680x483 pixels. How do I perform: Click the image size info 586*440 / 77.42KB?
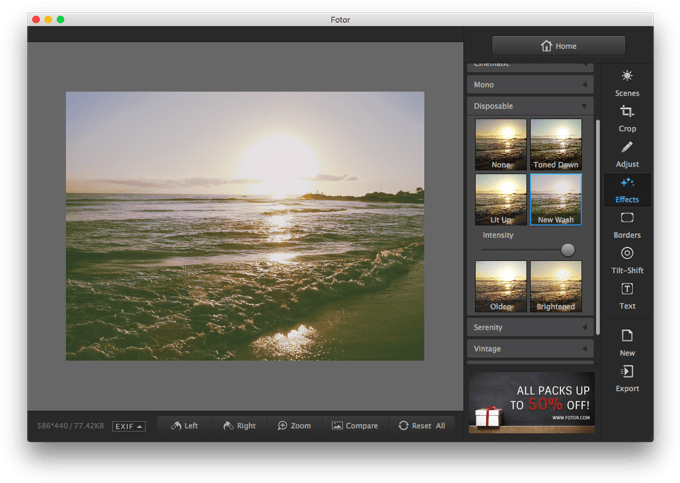(70, 426)
